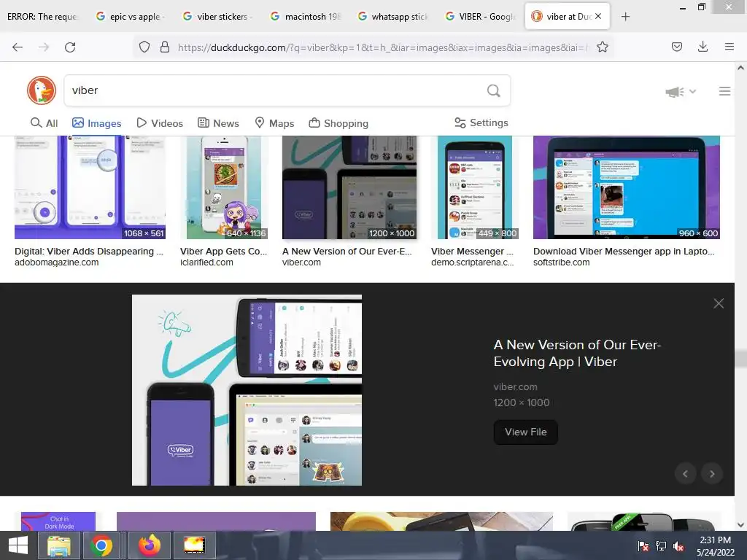Show the next image in detail panel

pos(712,474)
